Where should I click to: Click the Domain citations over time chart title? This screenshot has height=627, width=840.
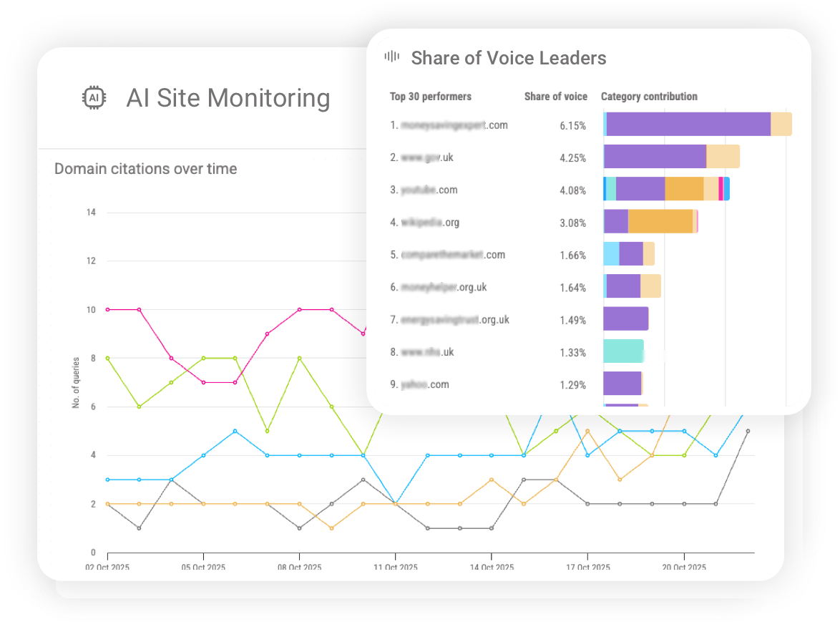[x=145, y=169]
